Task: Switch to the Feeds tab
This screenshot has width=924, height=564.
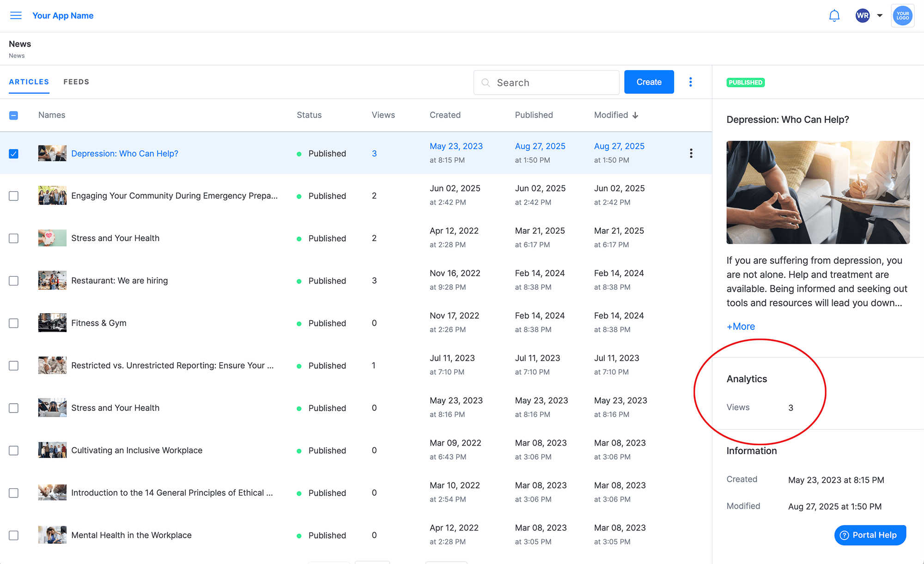Action: coord(76,82)
